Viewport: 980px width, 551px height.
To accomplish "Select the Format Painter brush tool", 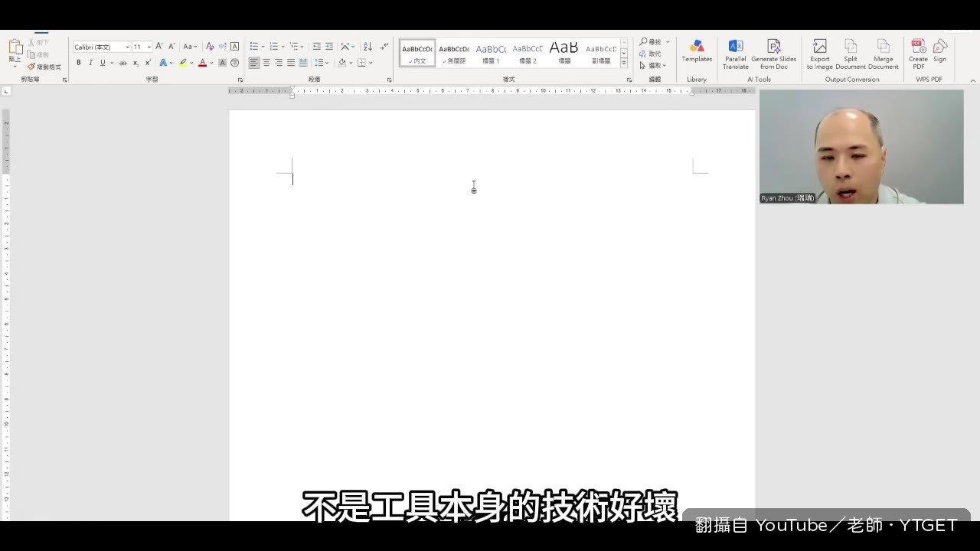I will tap(44, 67).
